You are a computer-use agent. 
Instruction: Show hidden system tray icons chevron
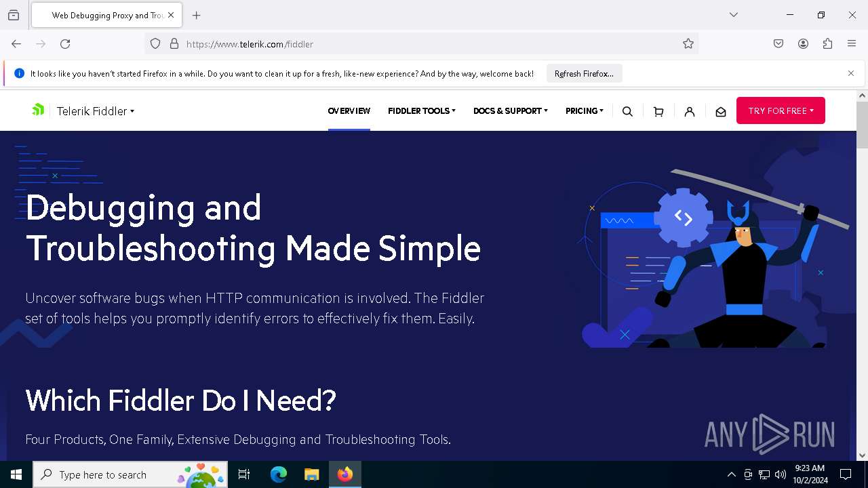click(731, 474)
